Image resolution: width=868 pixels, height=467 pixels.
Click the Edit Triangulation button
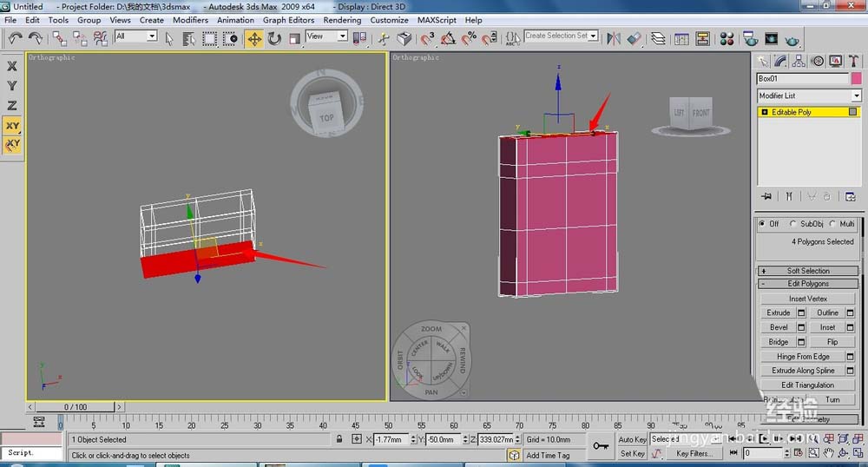807,385
